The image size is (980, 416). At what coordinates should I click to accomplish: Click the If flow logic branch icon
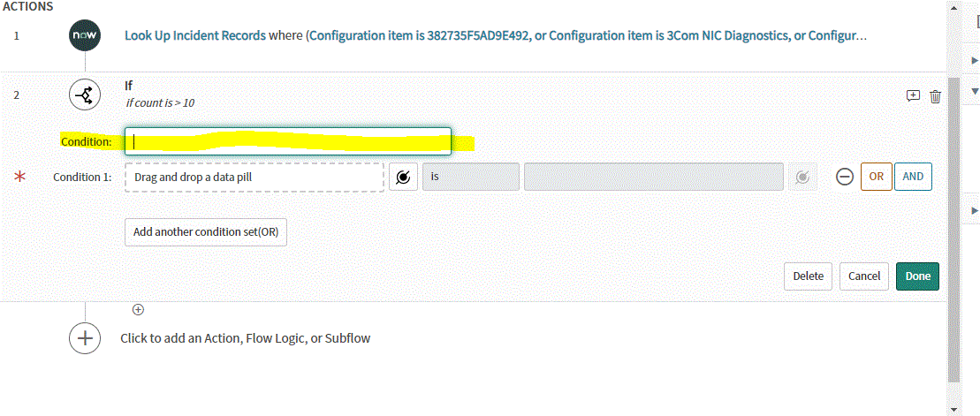point(84,95)
